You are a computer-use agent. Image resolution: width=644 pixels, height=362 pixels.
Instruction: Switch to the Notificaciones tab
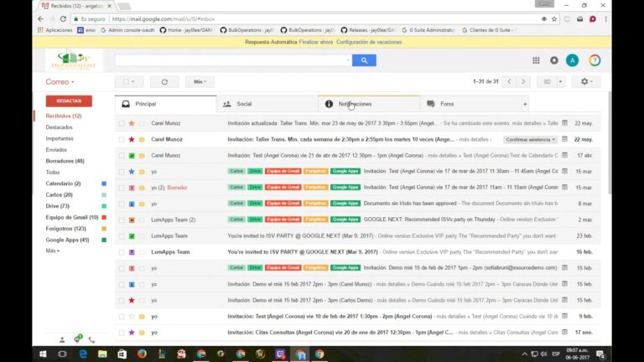tap(369, 104)
